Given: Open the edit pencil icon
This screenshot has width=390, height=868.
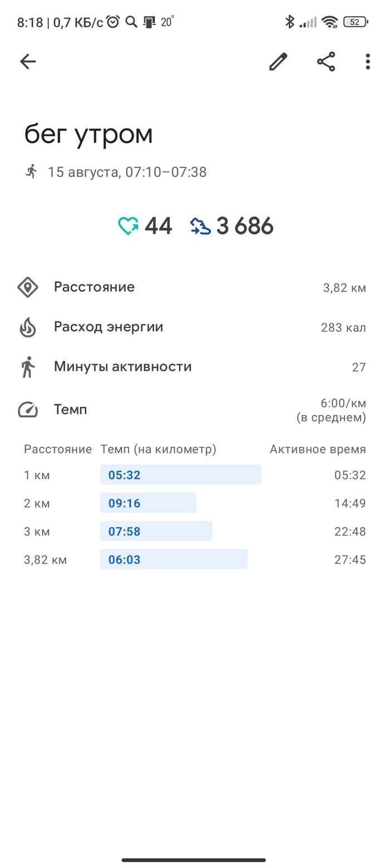Looking at the screenshot, I should click(278, 61).
